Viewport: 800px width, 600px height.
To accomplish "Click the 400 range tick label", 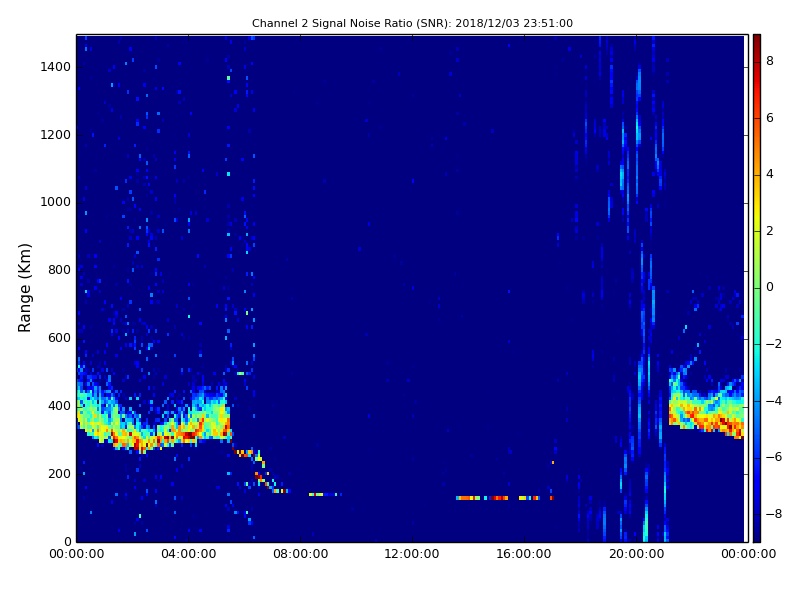I will [59, 406].
